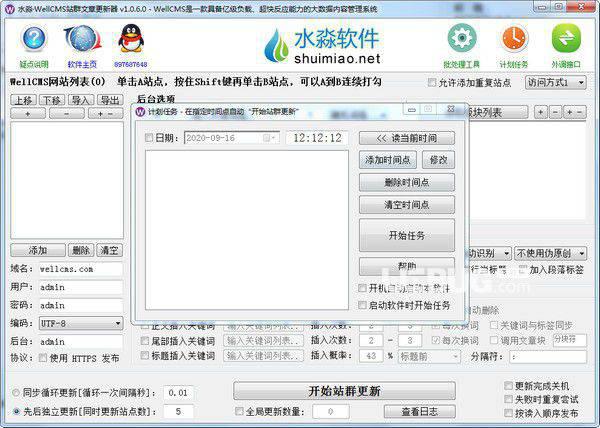Click the 插入概率 43 field
Screen dimensions: 600x428
(371, 356)
